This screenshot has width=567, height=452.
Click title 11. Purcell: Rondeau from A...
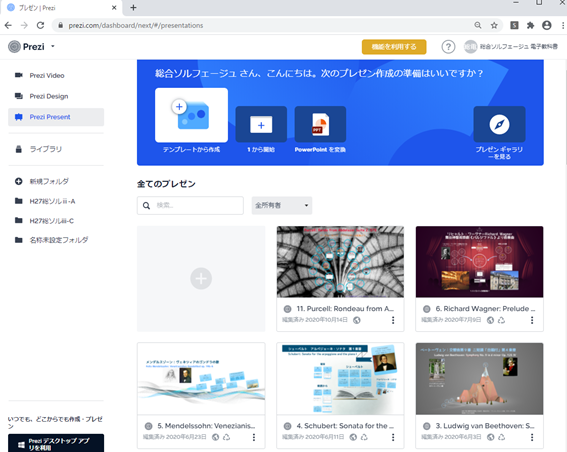click(x=345, y=309)
